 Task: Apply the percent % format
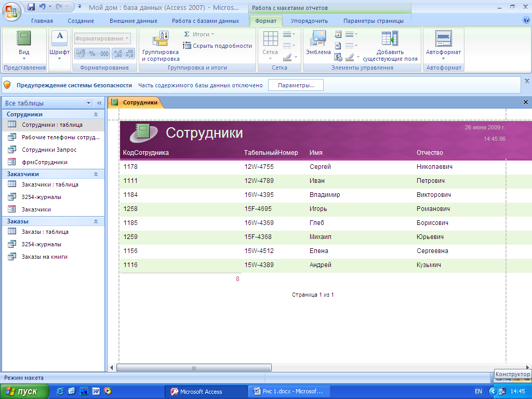[x=92, y=54]
